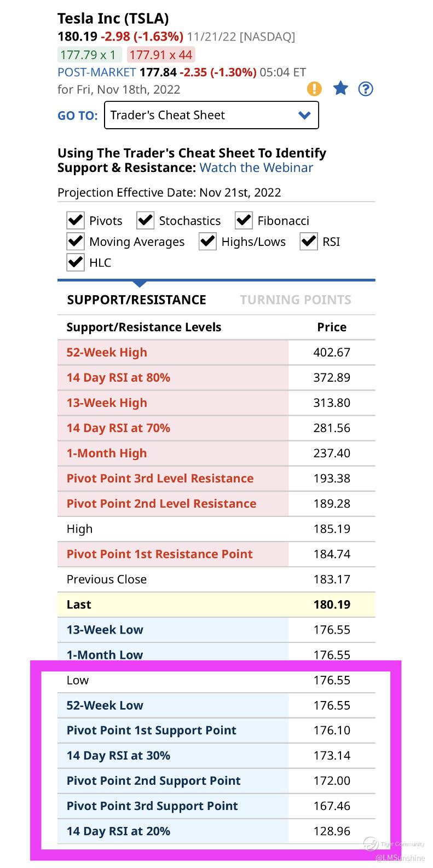This screenshot has height=868, width=433.
Task: Toggle the RSI checkbox
Action: [x=309, y=242]
